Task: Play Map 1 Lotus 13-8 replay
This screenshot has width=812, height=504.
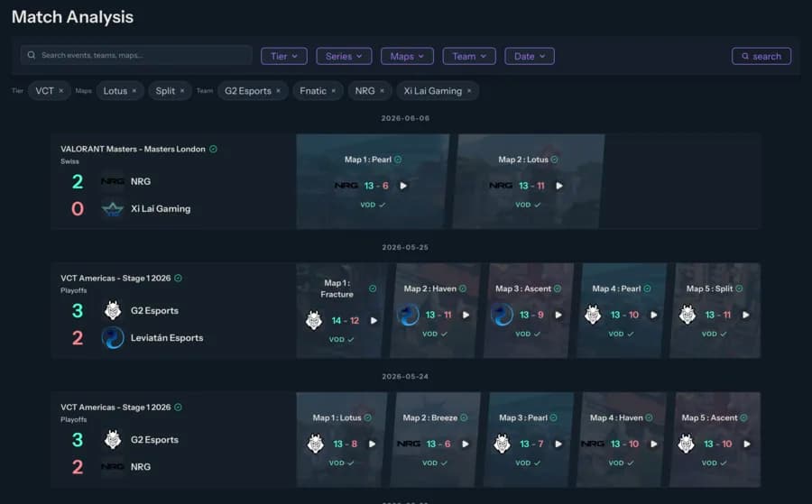Action: coord(373,444)
